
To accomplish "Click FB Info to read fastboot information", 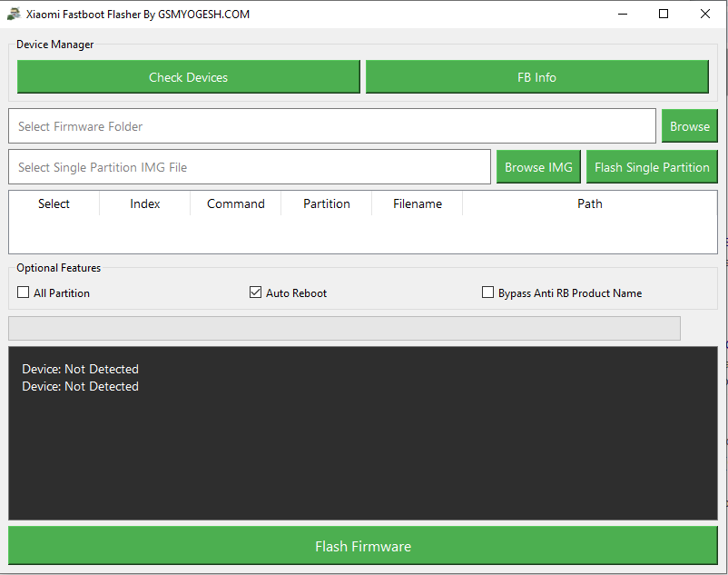I will tap(536, 76).
